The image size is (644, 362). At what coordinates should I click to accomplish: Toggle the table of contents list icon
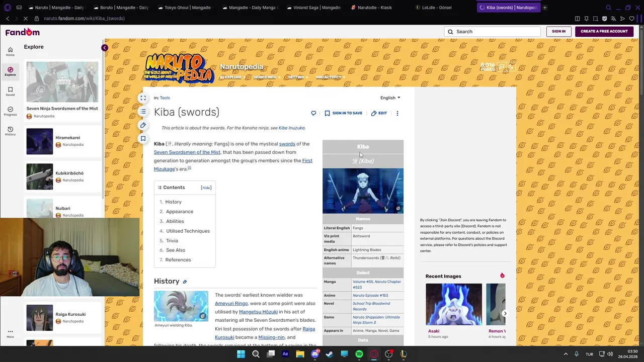coord(143,112)
